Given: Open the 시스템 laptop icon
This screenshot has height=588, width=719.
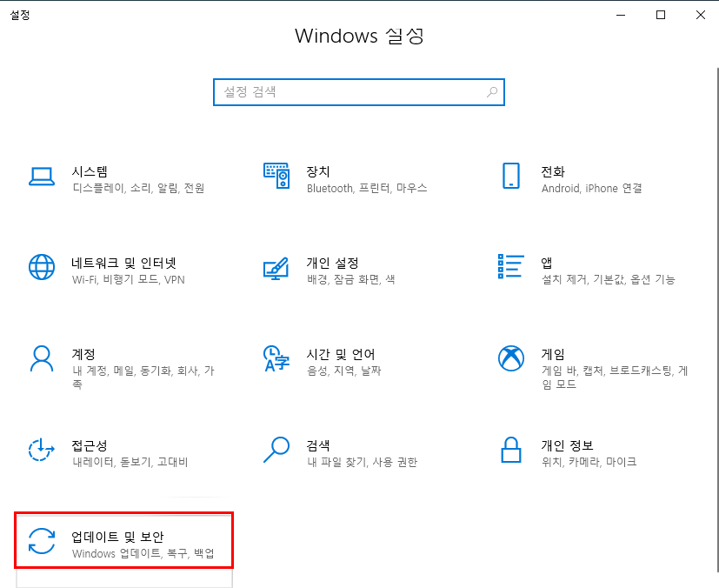Looking at the screenshot, I should pos(42,177).
